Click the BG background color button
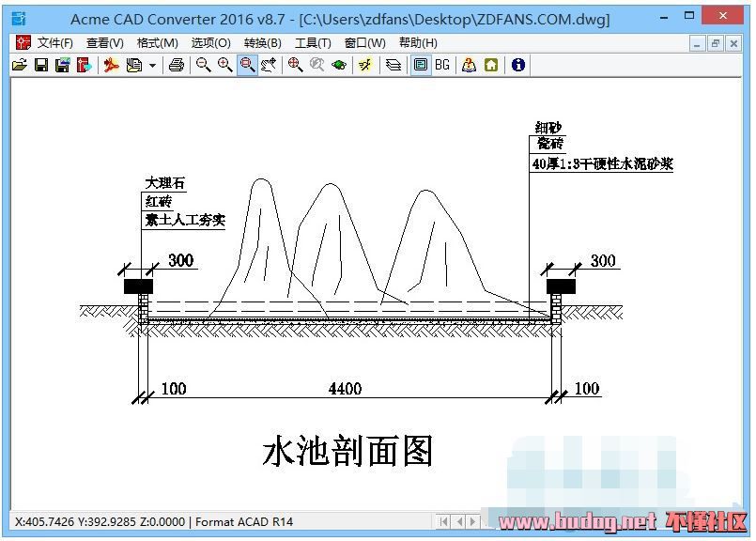 pos(442,65)
